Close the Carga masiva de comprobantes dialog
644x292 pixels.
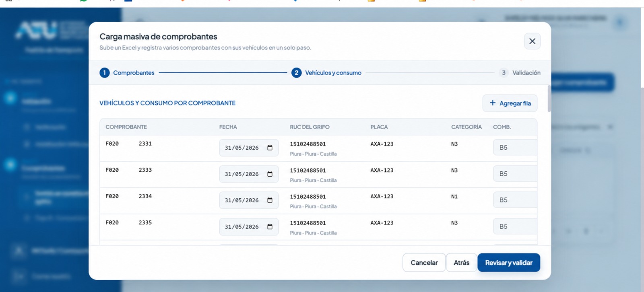(x=532, y=41)
